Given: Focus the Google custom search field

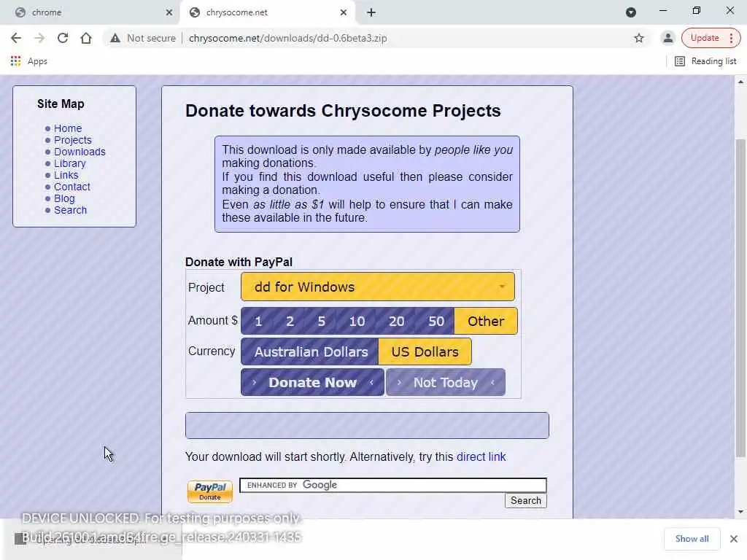Looking at the screenshot, I should point(393,485).
